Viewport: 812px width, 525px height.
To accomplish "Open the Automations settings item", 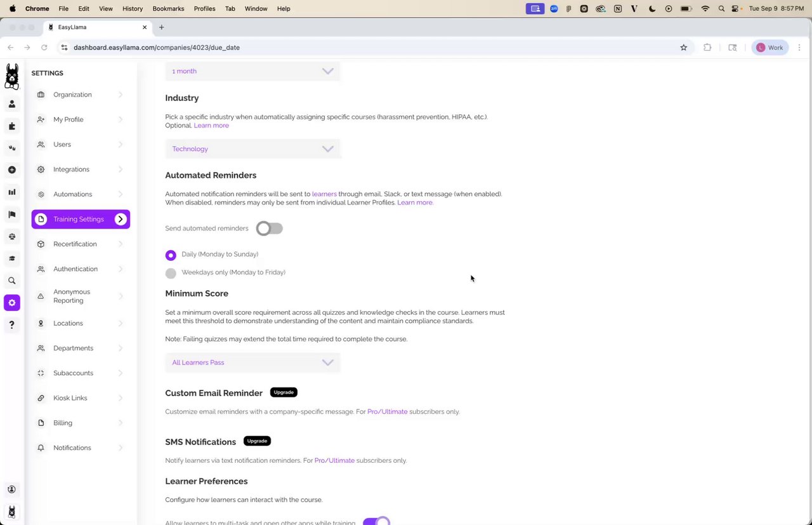I will pos(81,194).
